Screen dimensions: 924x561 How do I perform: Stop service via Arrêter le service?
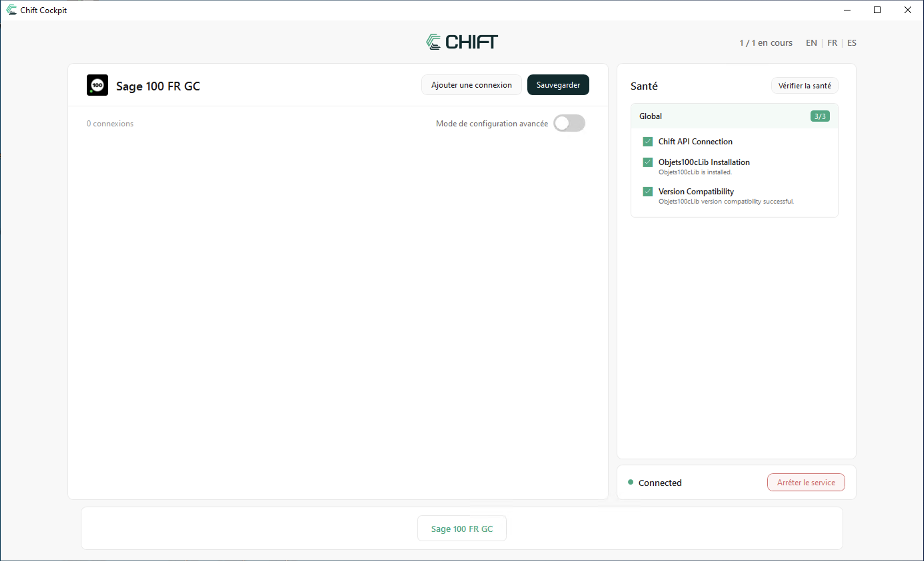806,482
